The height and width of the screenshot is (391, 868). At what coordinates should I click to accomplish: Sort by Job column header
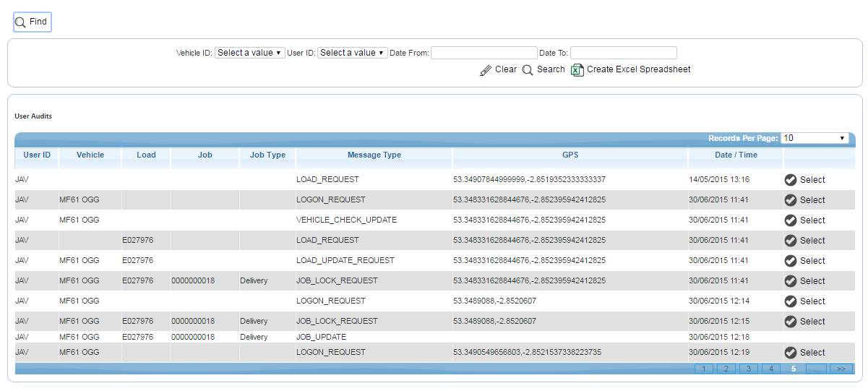(205, 155)
